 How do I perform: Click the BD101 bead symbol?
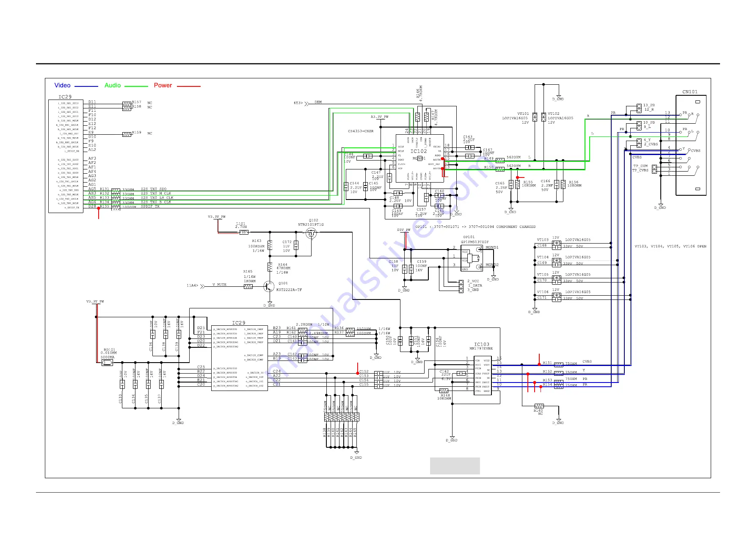pos(107,363)
